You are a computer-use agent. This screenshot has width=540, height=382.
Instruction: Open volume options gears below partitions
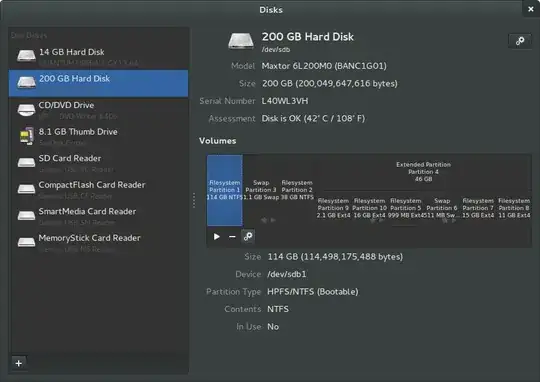(248, 237)
